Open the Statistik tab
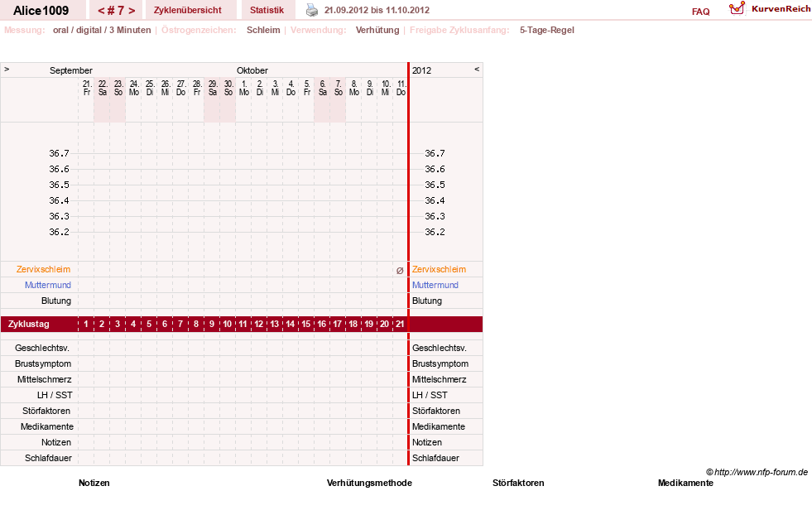Image resolution: width=812 pixels, height=515 pixels. pos(267,10)
